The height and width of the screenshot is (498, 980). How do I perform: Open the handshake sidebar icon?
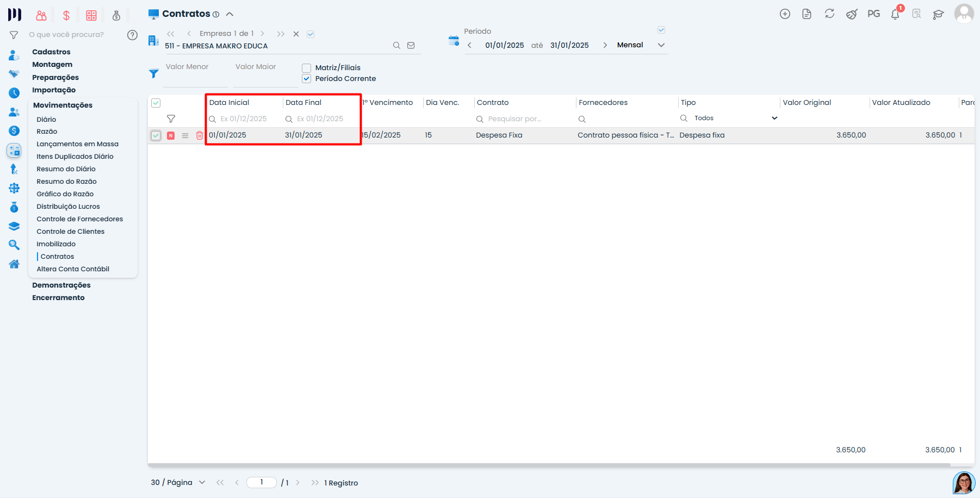coord(14,74)
